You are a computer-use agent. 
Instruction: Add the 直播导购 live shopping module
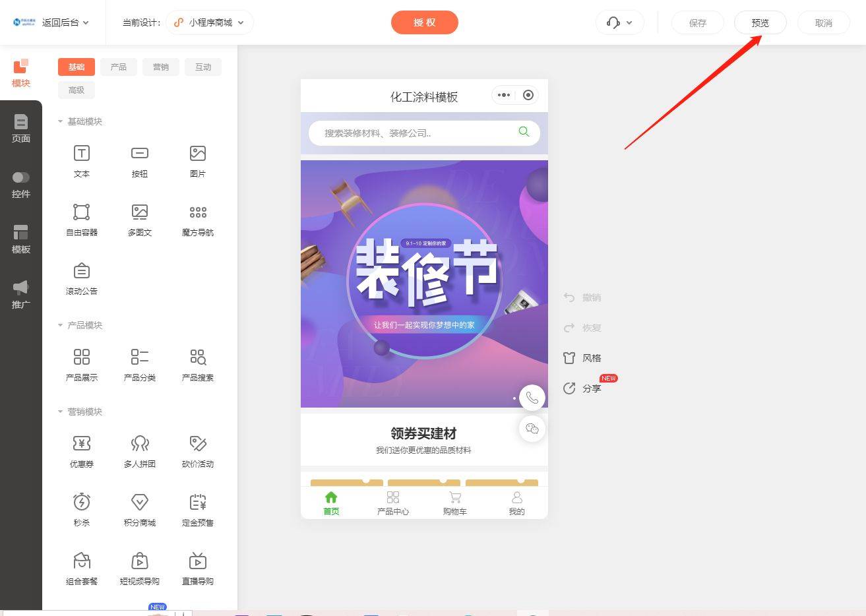pyautogui.click(x=197, y=561)
